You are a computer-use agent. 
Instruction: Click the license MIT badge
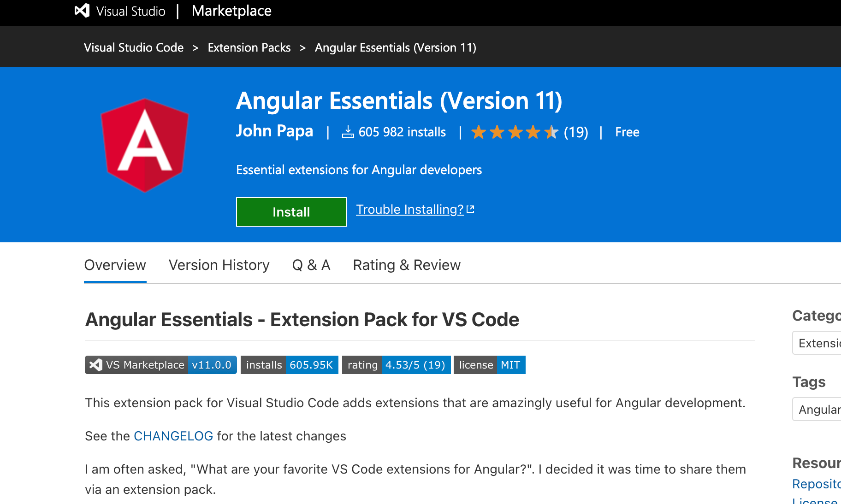point(490,365)
